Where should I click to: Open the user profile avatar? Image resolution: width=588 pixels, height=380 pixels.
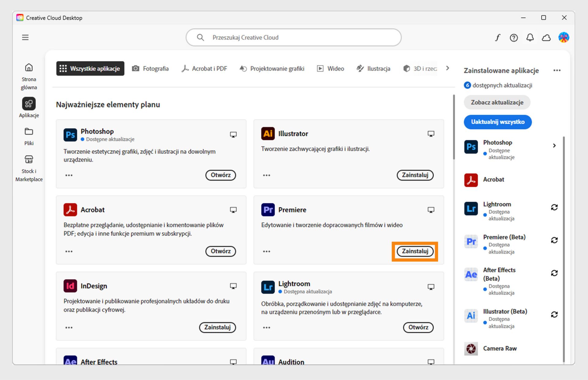(563, 37)
